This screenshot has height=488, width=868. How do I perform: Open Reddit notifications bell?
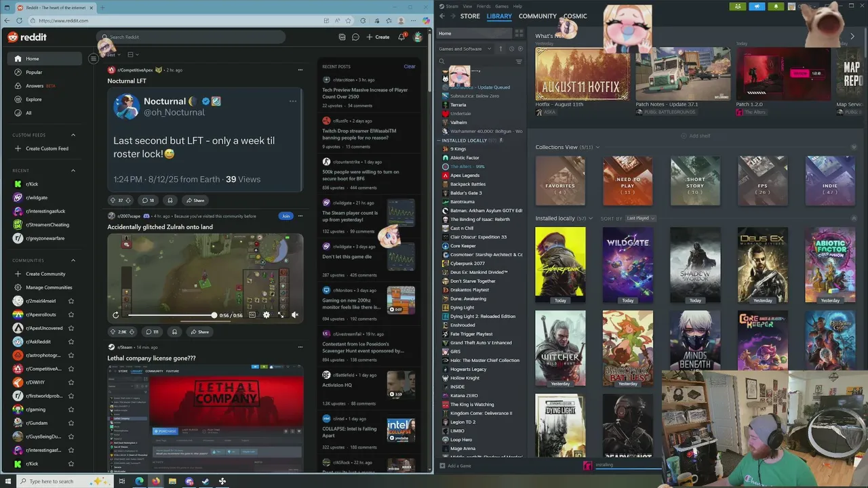pyautogui.click(x=401, y=37)
